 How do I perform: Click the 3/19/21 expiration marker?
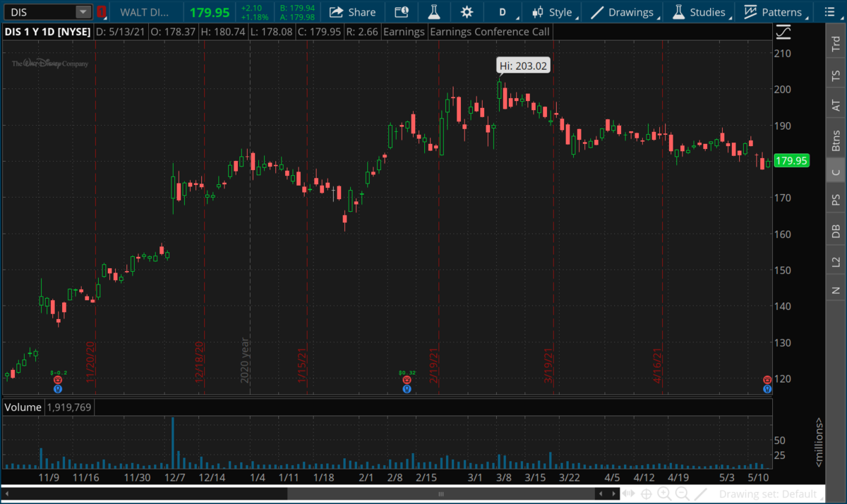click(x=549, y=365)
